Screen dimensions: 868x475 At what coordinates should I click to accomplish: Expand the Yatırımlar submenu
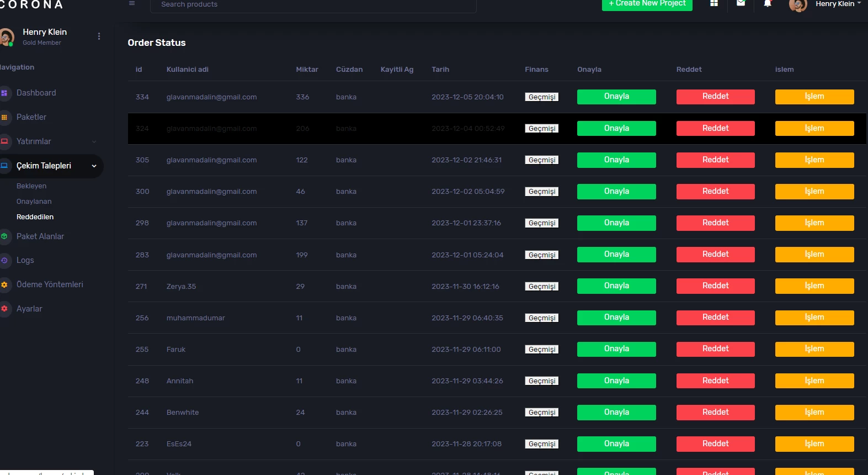coord(94,142)
